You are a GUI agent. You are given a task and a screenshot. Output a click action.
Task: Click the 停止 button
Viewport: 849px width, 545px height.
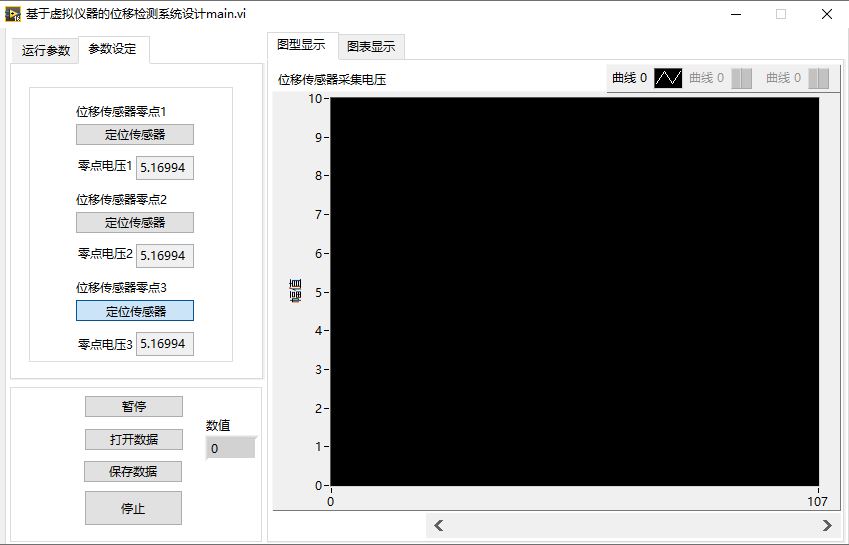(x=133, y=508)
